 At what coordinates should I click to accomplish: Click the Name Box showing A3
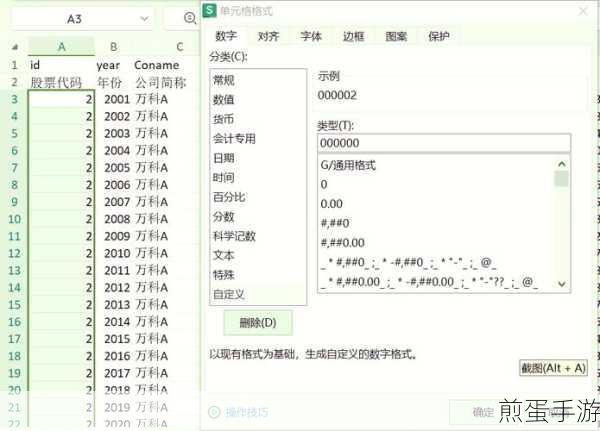click(x=74, y=19)
